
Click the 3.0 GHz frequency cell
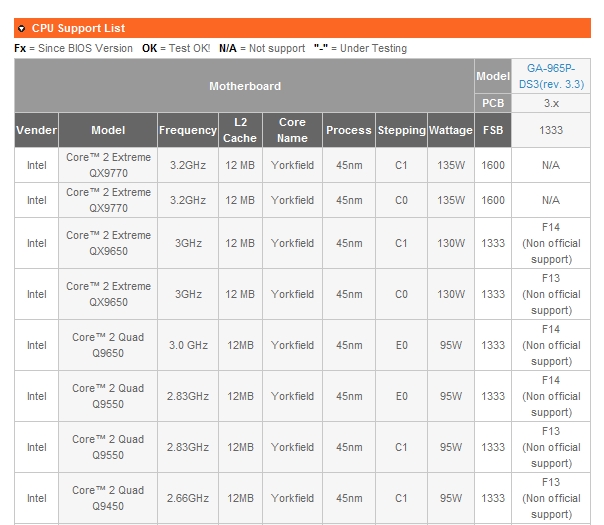[188, 345]
